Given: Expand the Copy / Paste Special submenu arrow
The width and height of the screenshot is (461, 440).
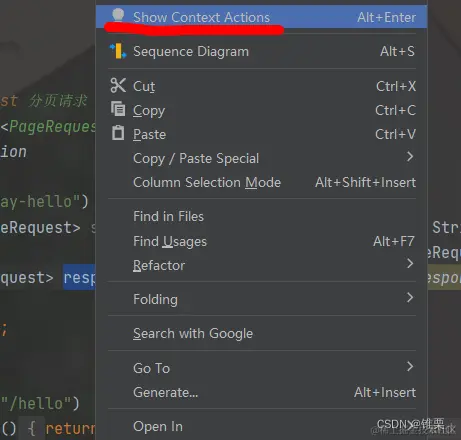Looking at the screenshot, I should (410, 156).
